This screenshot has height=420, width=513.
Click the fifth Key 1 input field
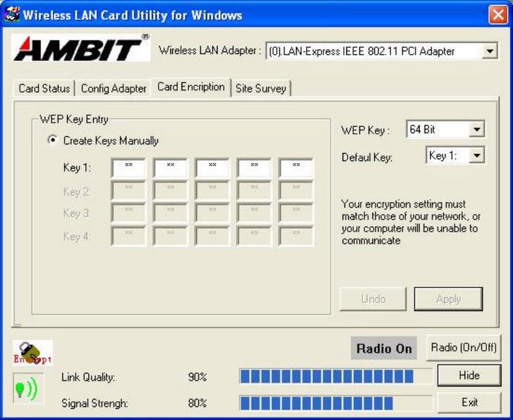(296, 168)
